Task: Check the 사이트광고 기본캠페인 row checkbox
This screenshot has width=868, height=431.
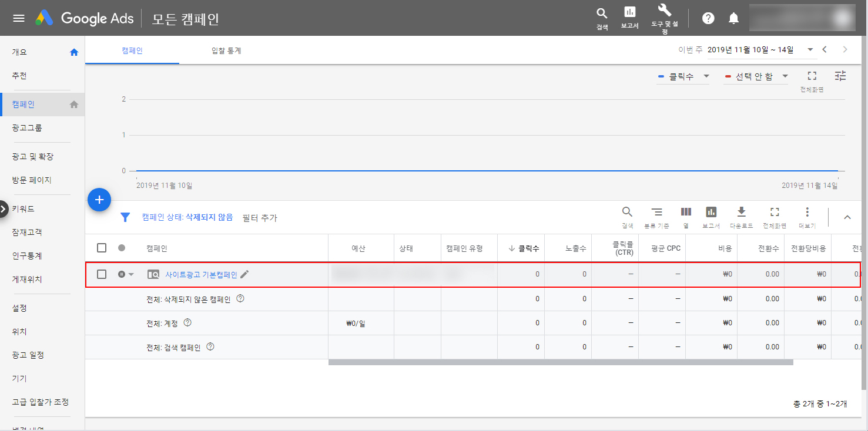Action: (102, 274)
